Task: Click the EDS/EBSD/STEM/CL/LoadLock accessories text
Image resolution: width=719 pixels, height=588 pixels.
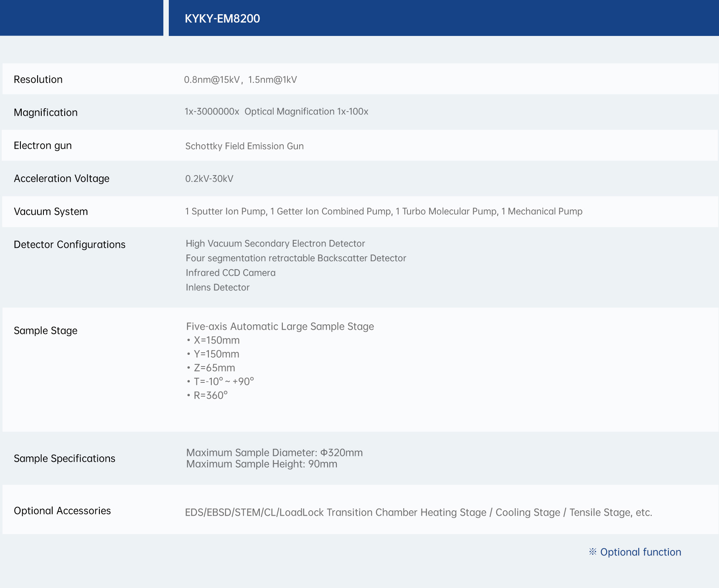Action: 419,512
